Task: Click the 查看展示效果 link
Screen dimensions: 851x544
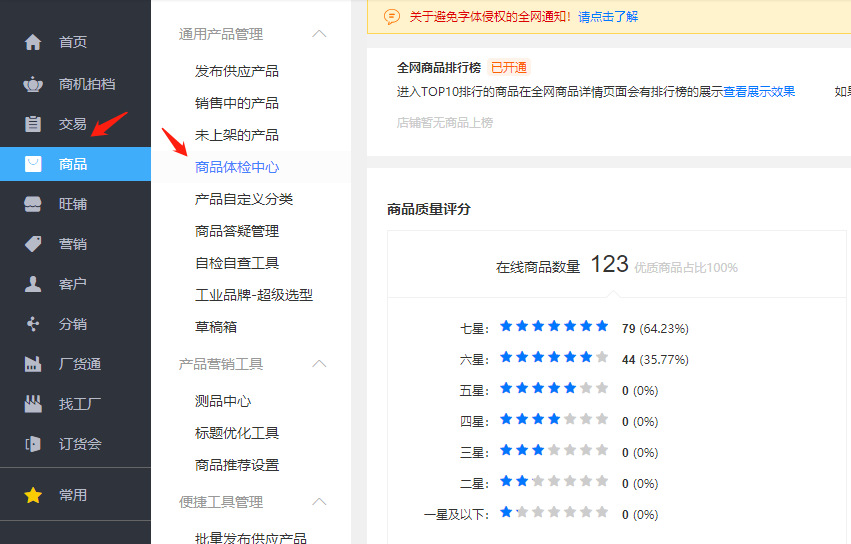Action: click(759, 91)
